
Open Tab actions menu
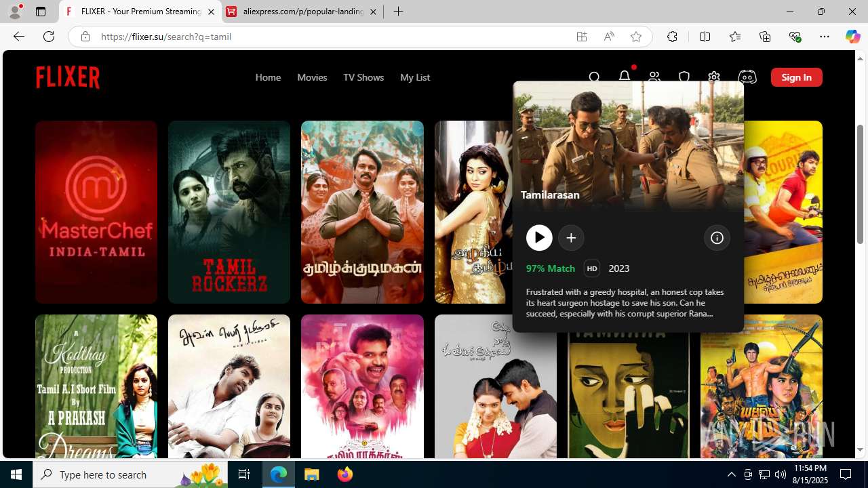(41, 12)
